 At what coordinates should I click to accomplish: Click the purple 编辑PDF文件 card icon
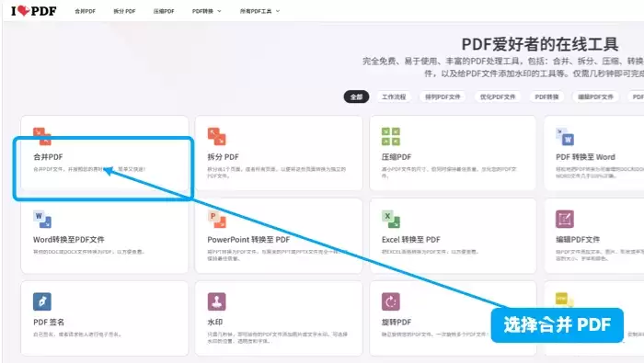coord(565,219)
